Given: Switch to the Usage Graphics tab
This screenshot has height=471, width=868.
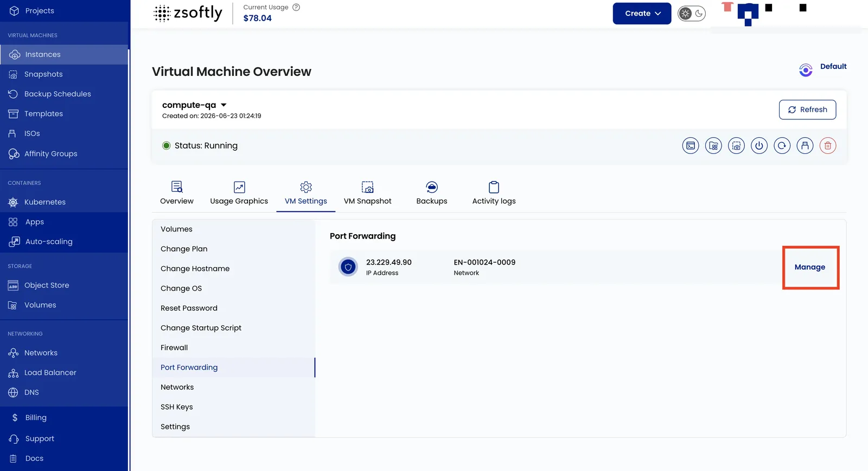Looking at the screenshot, I should click(239, 193).
